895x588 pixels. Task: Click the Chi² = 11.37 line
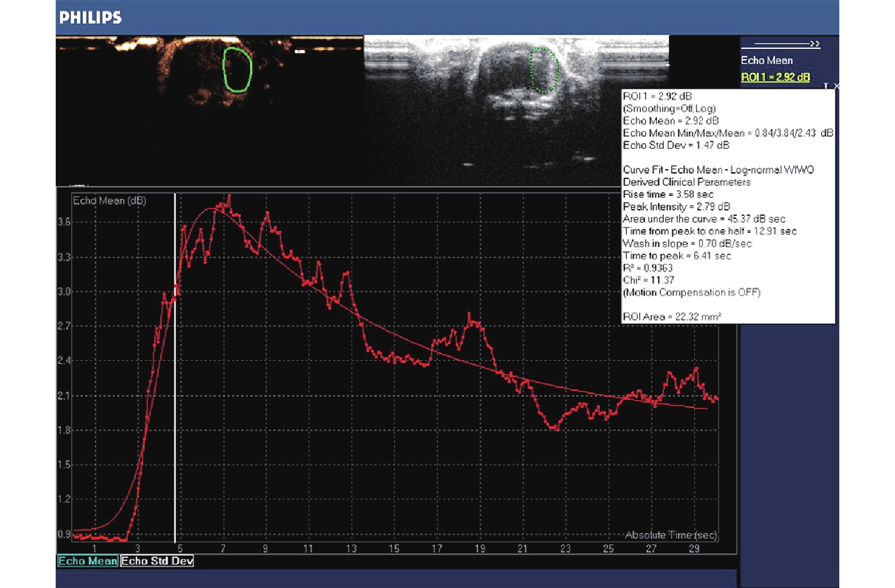click(648, 280)
